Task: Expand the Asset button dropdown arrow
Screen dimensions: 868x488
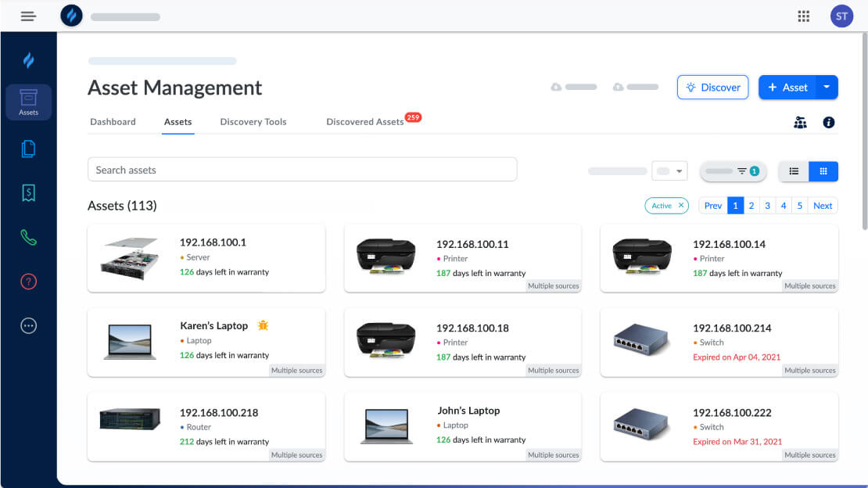Action: [827, 88]
